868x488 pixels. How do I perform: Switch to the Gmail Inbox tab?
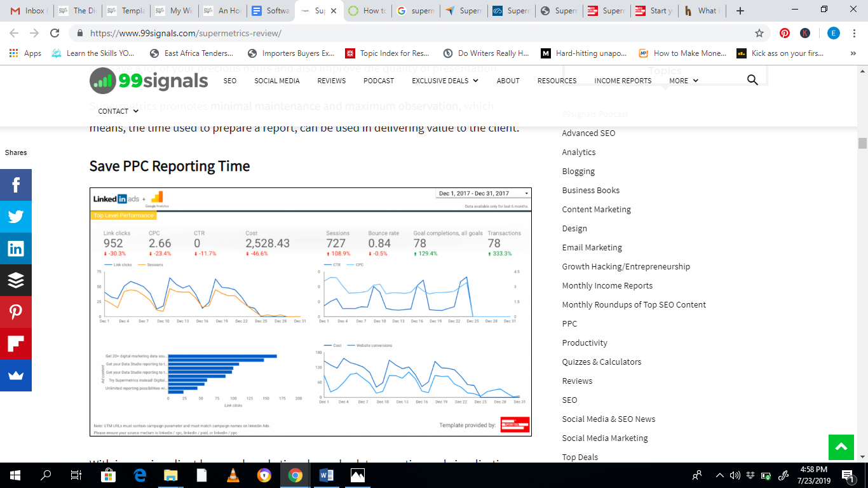(28, 11)
